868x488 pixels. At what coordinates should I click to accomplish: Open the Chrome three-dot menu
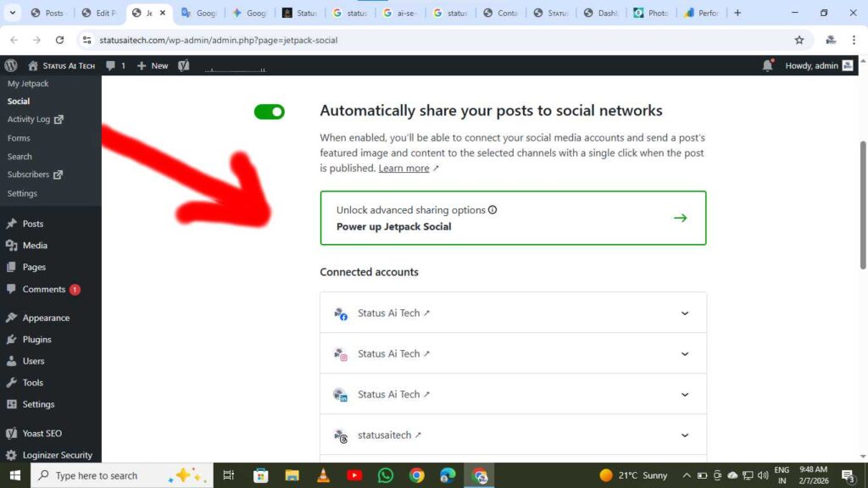(854, 40)
